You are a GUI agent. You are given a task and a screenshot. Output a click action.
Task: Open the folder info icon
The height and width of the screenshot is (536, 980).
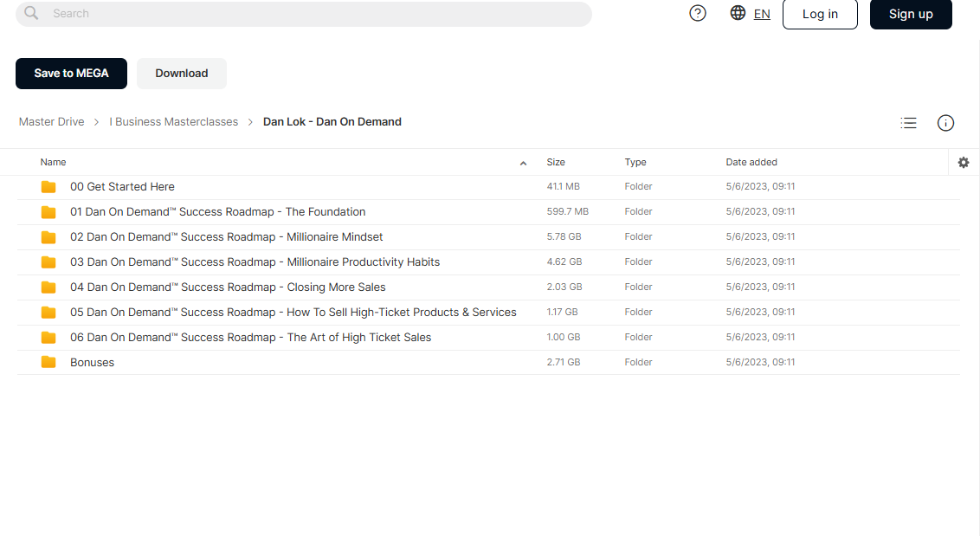[945, 123]
